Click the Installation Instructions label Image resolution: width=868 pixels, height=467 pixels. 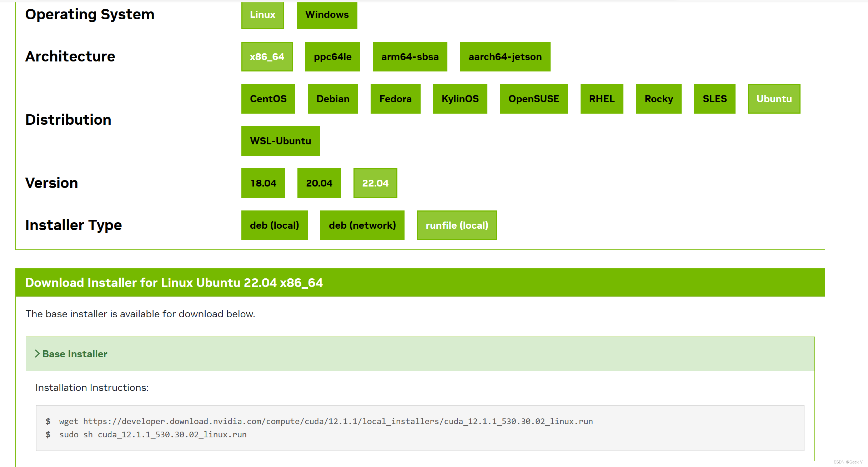[92, 388]
